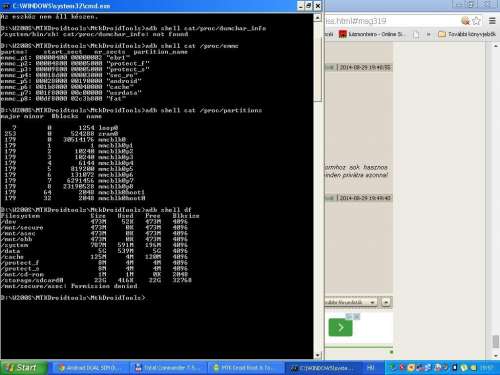Image resolution: width=500 pixels, height=375 pixels.
Task: Click the 'Permission denied' message line
Action: point(69,286)
